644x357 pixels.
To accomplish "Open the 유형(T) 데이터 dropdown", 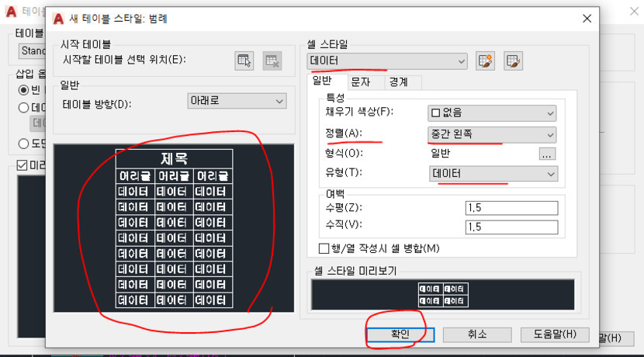I will (x=492, y=174).
